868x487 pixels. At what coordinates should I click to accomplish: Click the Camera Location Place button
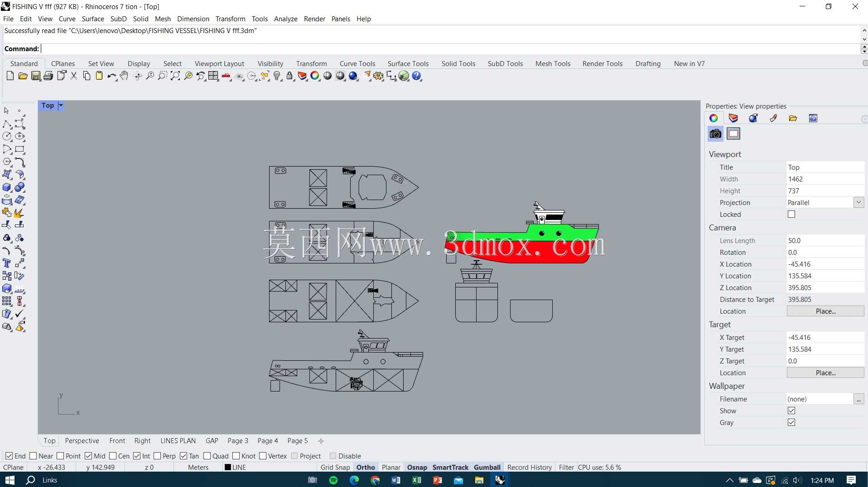pyautogui.click(x=825, y=311)
